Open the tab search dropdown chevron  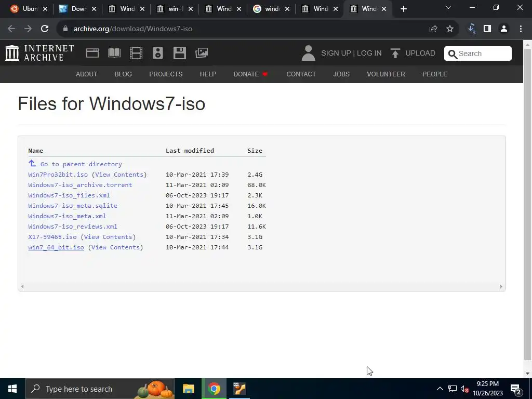pyautogui.click(x=448, y=7)
